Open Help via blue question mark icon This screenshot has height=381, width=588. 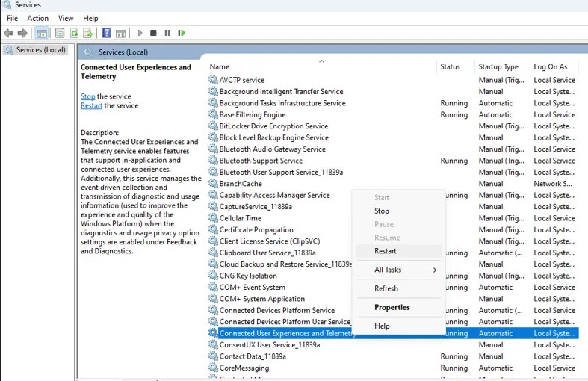107,33
